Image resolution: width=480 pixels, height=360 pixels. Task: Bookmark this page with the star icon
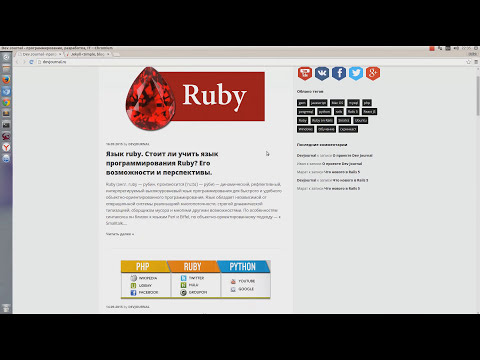click(x=468, y=62)
